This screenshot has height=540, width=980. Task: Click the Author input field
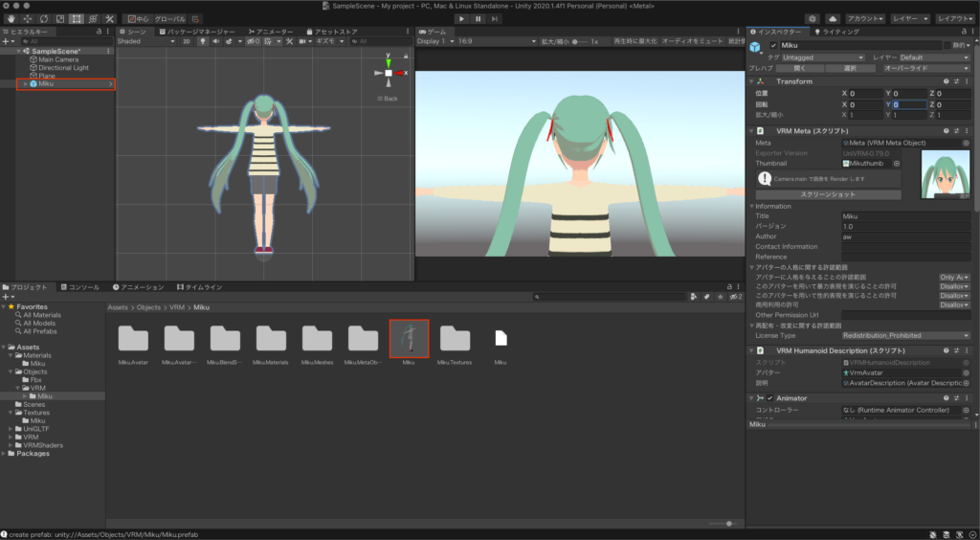[x=905, y=236]
